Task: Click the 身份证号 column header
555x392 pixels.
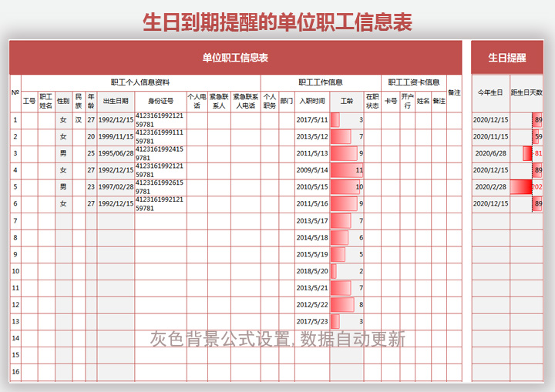Action: [160, 101]
